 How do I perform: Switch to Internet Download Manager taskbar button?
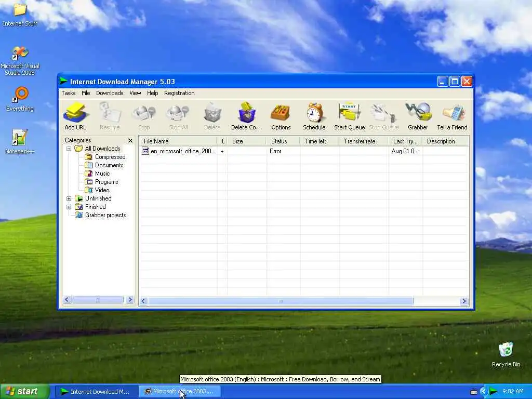pyautogui.click(x=96, y=392)
